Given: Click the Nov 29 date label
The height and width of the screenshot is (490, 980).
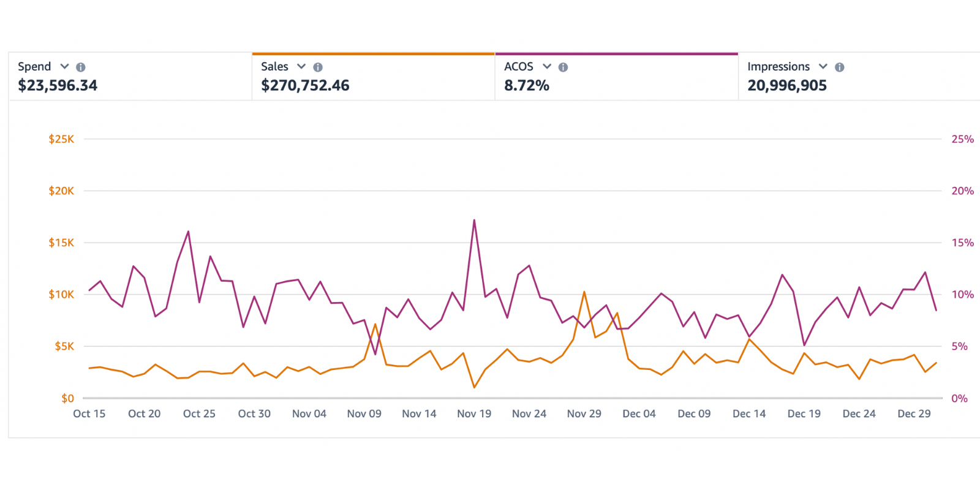Looking at the screenshot, I should click(584, 414).
